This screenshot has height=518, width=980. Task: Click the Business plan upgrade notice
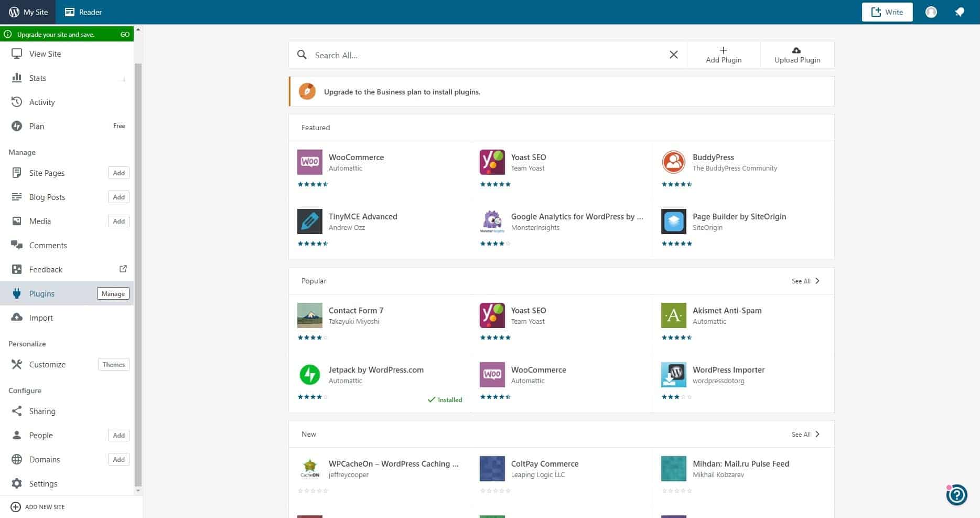click(x=562, y=92)
